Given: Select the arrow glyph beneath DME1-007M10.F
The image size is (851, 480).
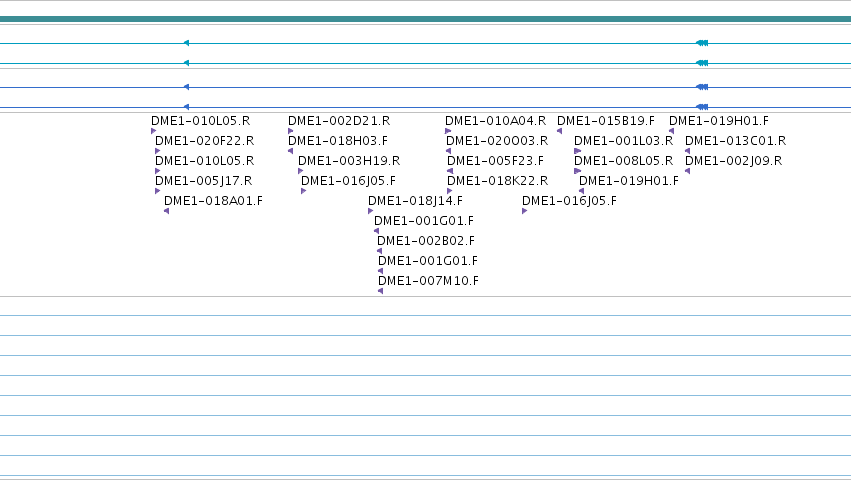Looking at the screenshot, I should coord(380,291).
